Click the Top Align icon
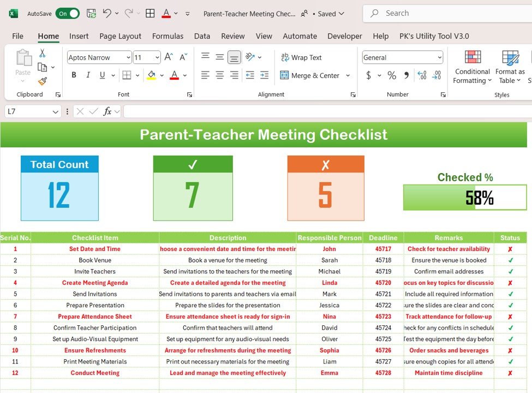The height and width of the screenshot is (393, 532). 205,56
